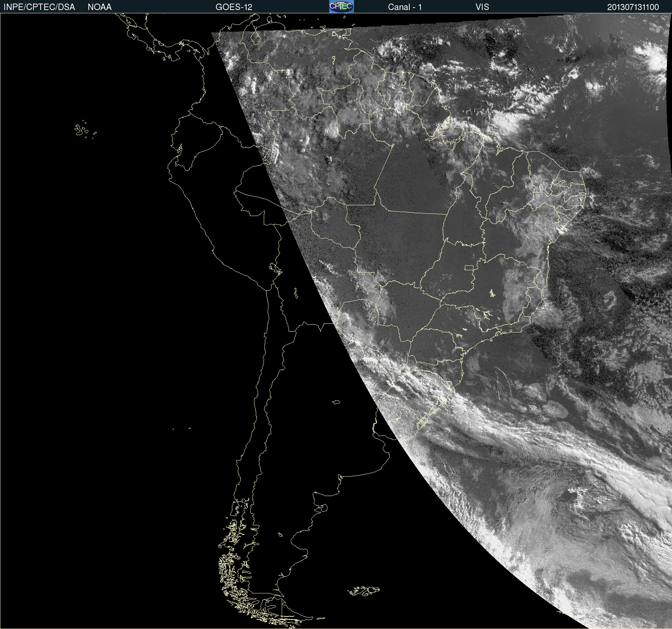Click the Canal - 1 label
This screenshot has height=629, width=672.
[405, 7]
